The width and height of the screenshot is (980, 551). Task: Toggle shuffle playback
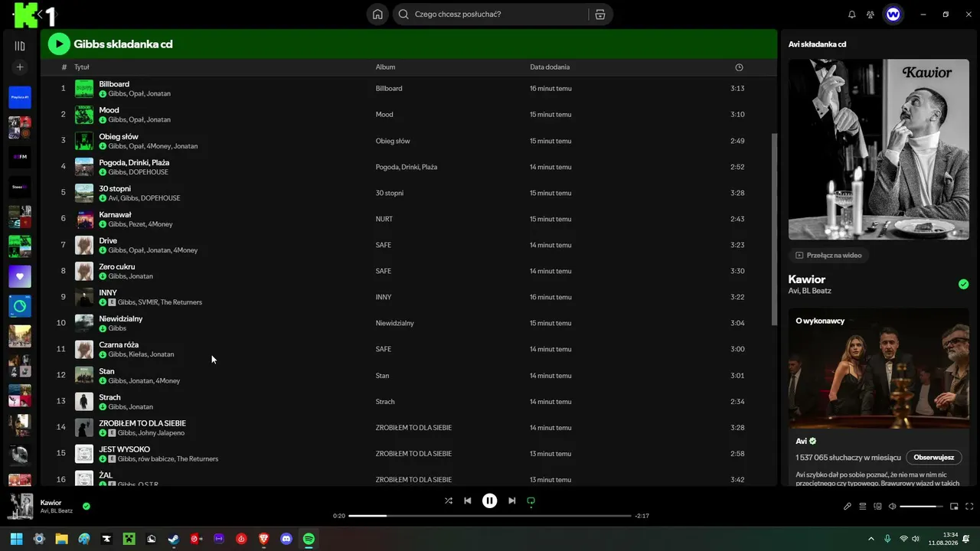(449, 500)
